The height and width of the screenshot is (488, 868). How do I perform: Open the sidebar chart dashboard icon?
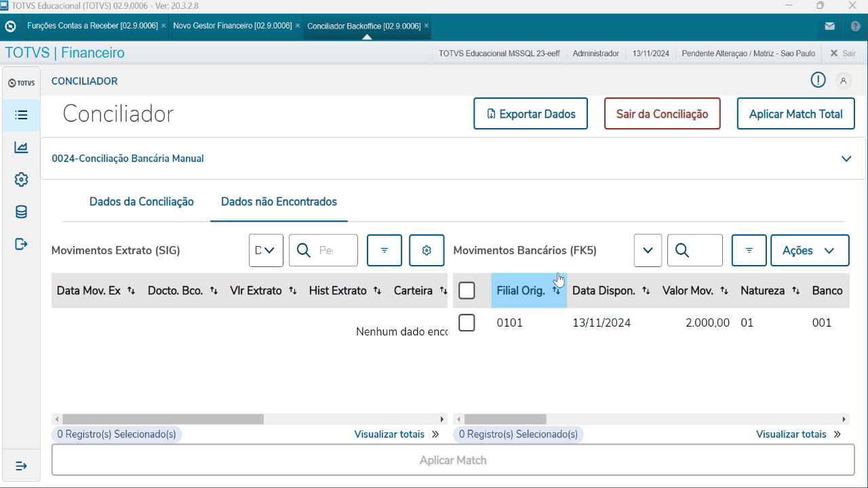tap(21, 147)
